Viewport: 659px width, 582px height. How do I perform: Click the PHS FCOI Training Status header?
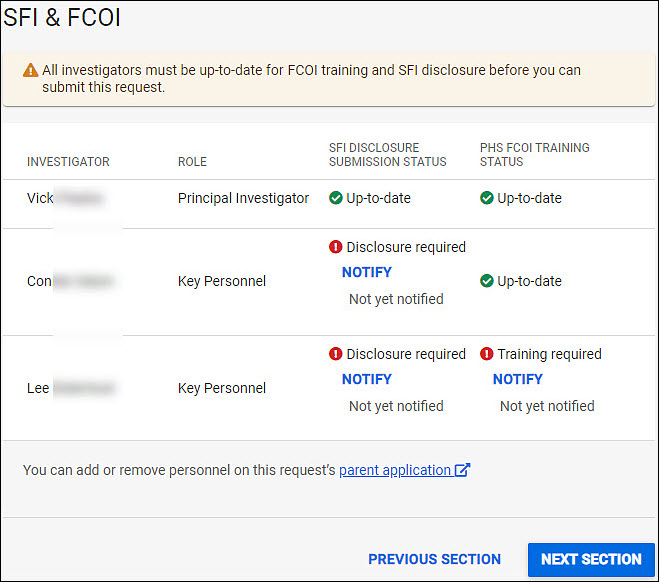(534, 155)
